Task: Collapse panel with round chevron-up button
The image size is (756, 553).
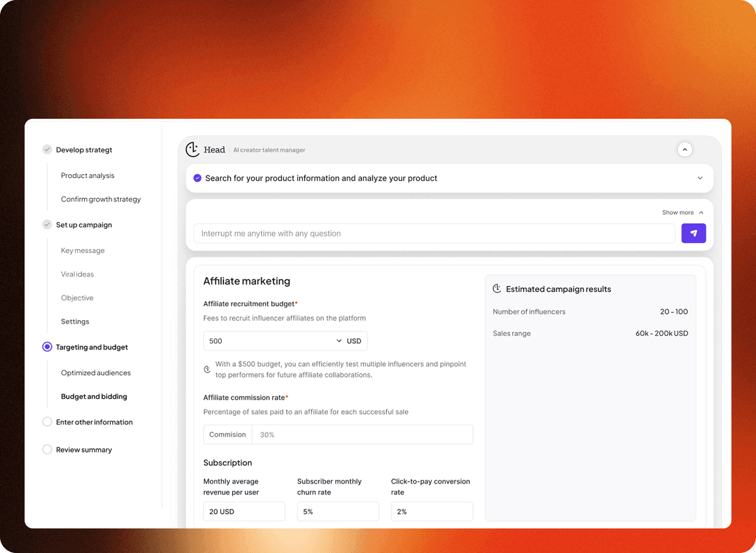Action: [x=685, y=150]
